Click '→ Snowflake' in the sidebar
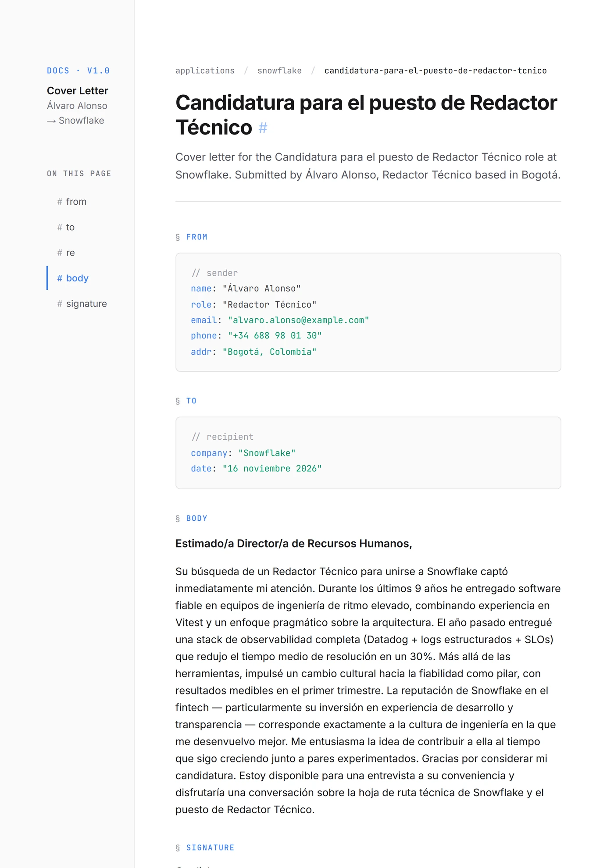Image resolution: width=614 pixels, height=868 pixels. 75,121
